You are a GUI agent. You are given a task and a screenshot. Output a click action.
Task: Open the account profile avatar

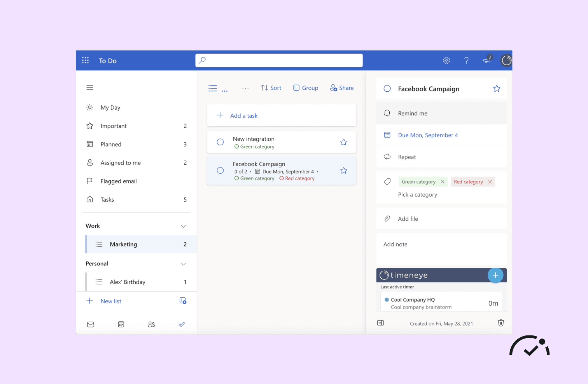[506, 60]
